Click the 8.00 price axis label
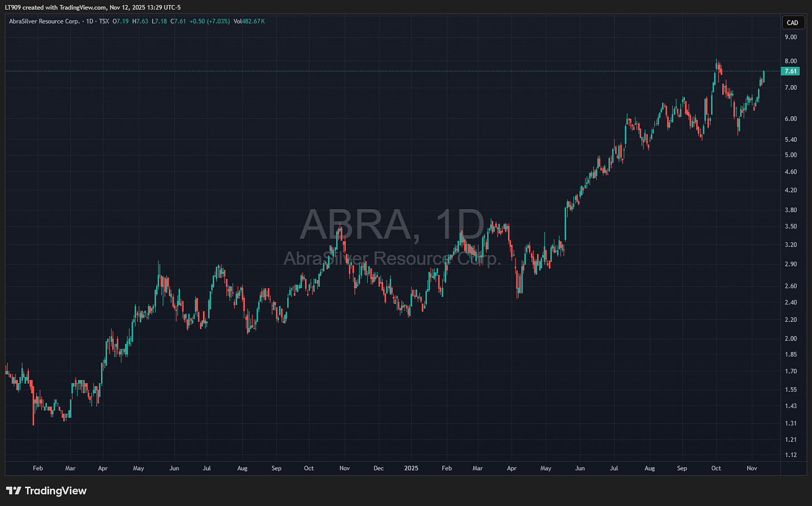This screenshot has width=812, height=506. [x=791, y=61]
